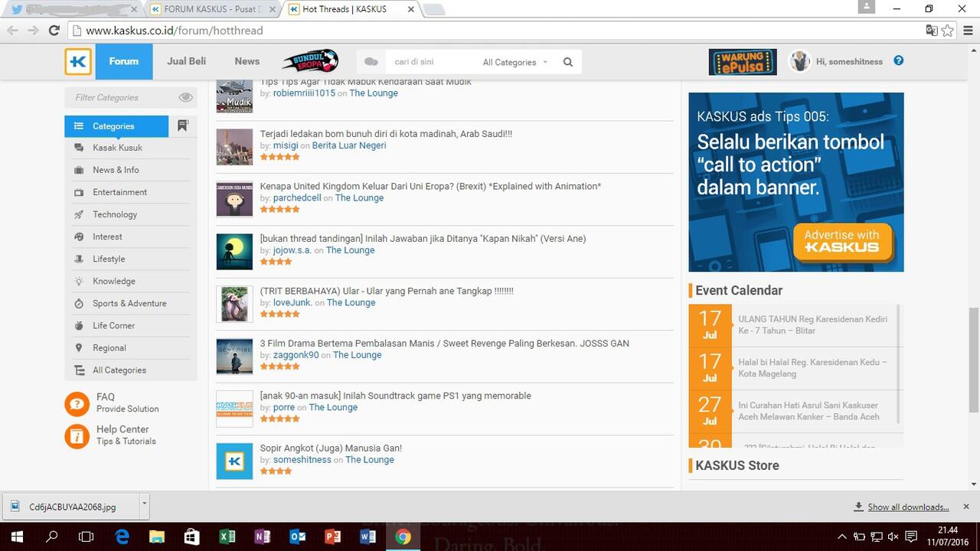
Task: Select the Categories sidebar tab
Action: point(116,126)
